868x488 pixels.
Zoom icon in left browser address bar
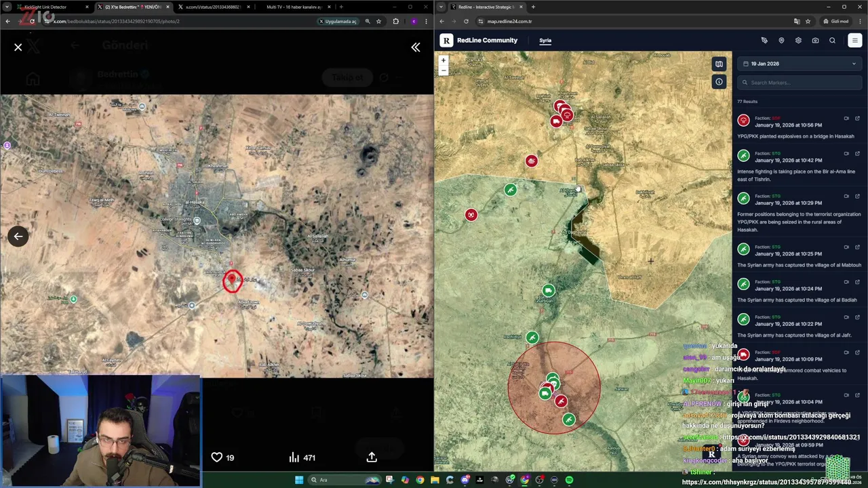(368, 21)
